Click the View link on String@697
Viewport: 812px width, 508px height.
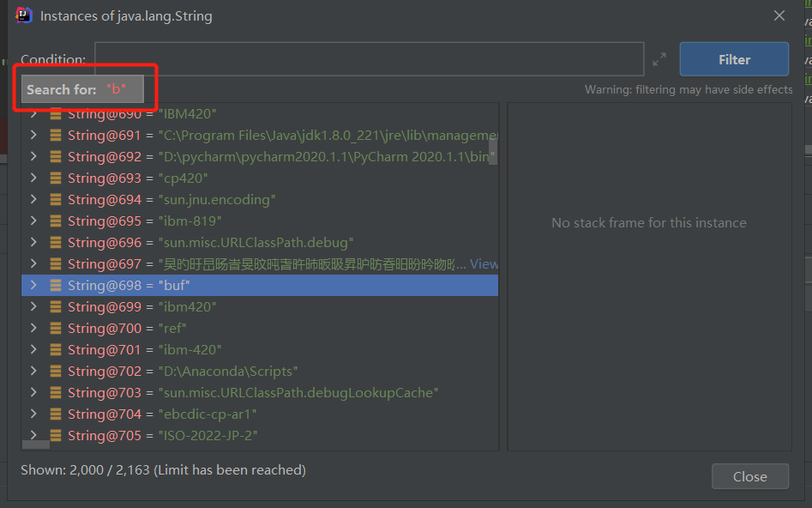tap(484, 263)
